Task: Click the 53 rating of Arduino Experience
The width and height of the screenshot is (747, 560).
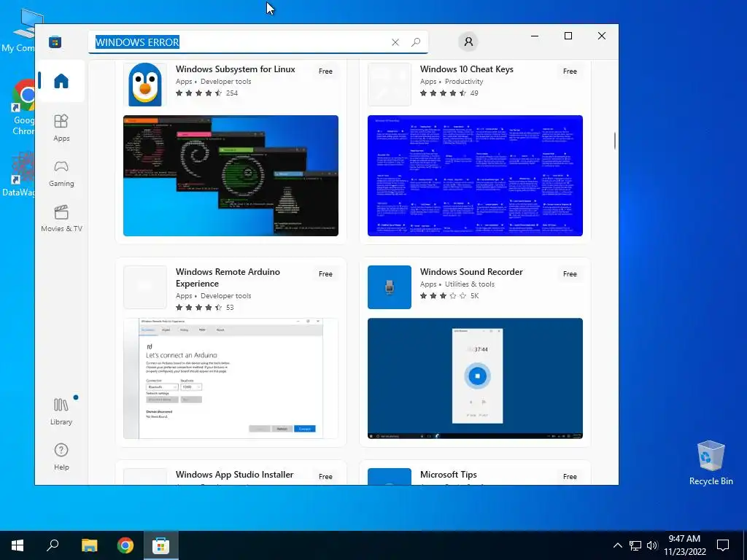Action: point(230,308)
